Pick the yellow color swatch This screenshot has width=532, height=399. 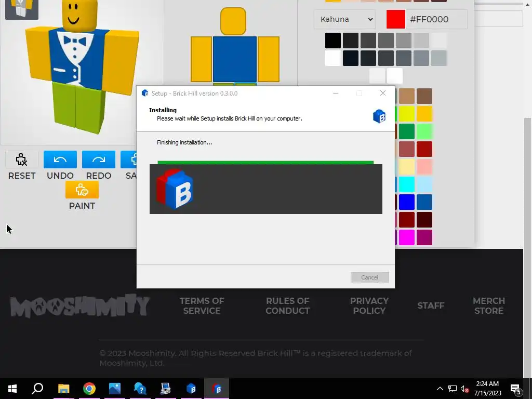pyautogui.click(x=406, y=114)
